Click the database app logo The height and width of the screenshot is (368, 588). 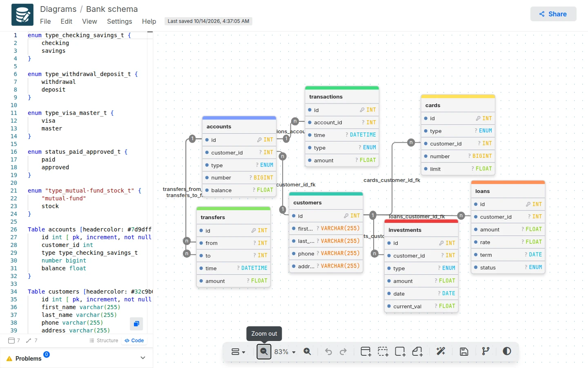pos(22,15)
